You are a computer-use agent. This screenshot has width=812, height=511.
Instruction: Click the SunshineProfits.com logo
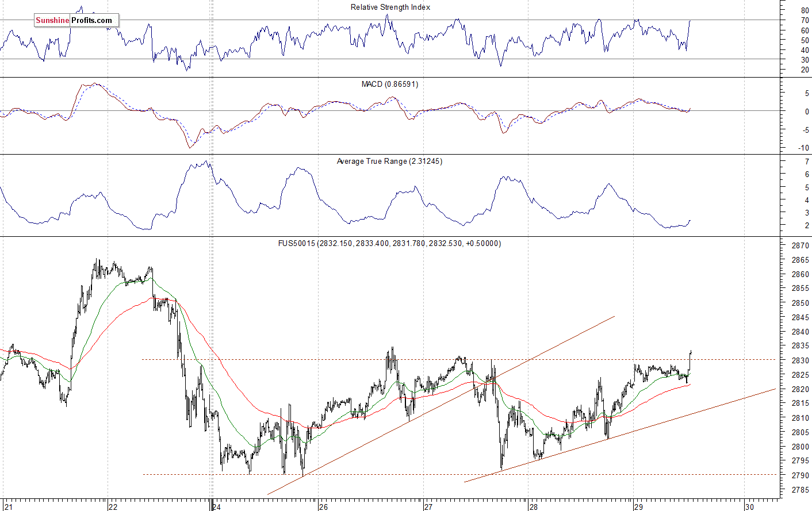click(x=76, y=20)
